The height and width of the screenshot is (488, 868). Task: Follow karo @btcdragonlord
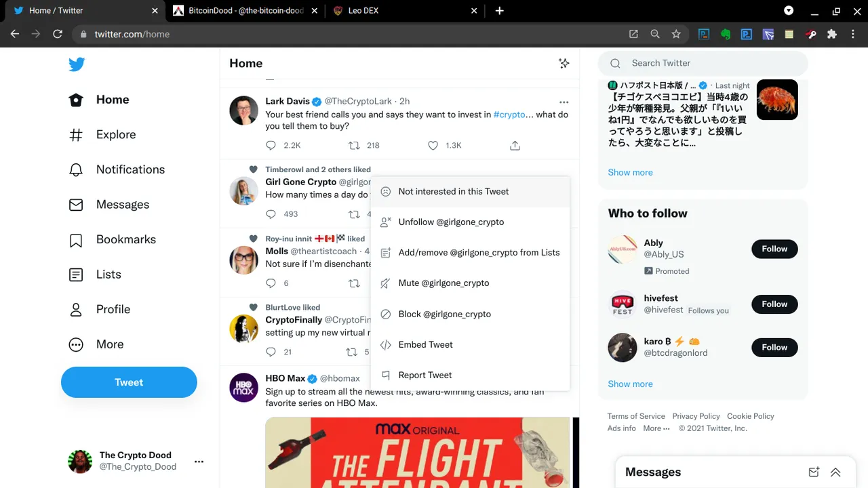coord(774,347)
